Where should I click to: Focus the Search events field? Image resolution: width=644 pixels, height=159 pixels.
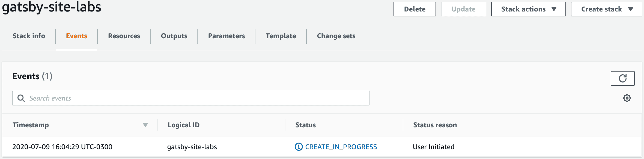191,98
